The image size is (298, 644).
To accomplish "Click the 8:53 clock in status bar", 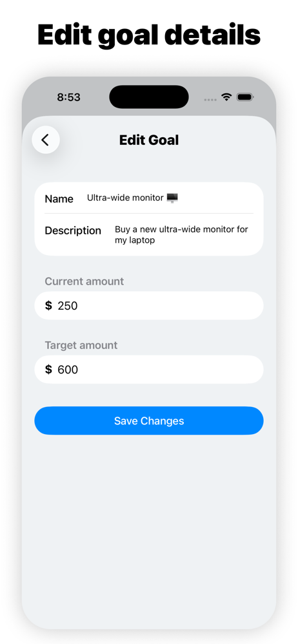I will click(x=69, y=97).
